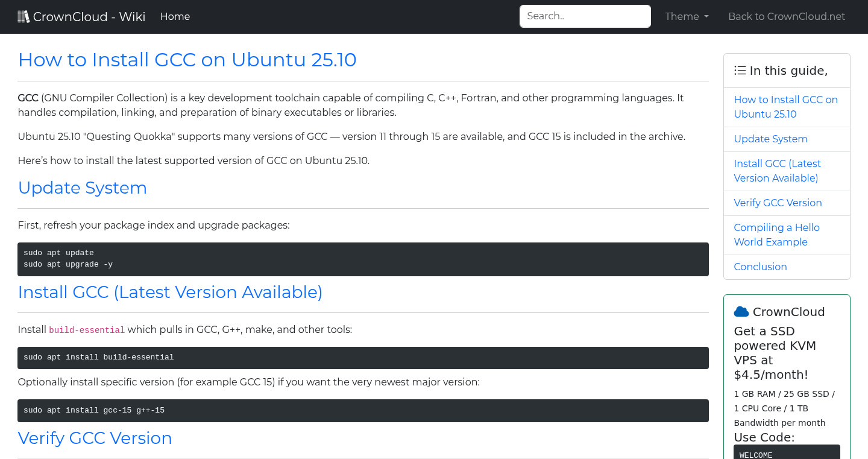Click the 'Install GCC (Latest Version Available)' heading
The width and height of the screenshot is (868, 459).
click(171, 292)
